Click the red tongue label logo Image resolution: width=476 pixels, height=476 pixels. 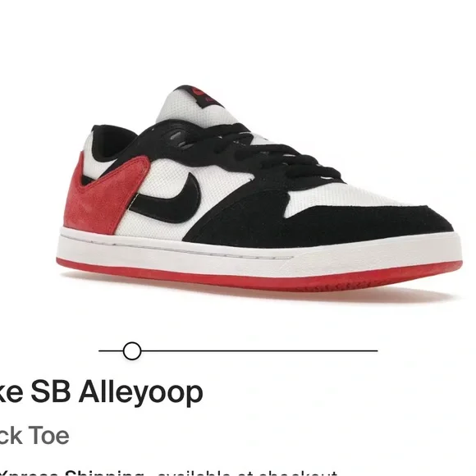202,94
